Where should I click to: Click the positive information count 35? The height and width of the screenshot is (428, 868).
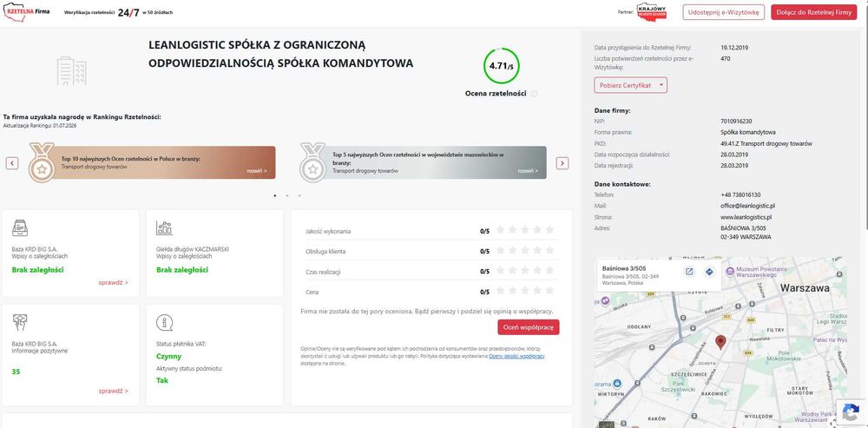pyautogui.click(x=16, y=372)
